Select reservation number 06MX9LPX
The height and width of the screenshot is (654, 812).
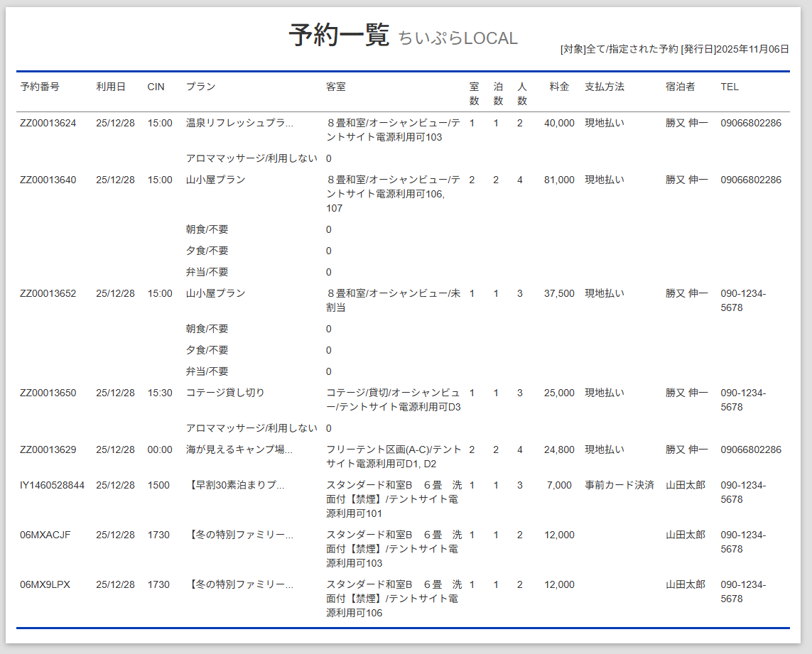[x=45, y=584]
